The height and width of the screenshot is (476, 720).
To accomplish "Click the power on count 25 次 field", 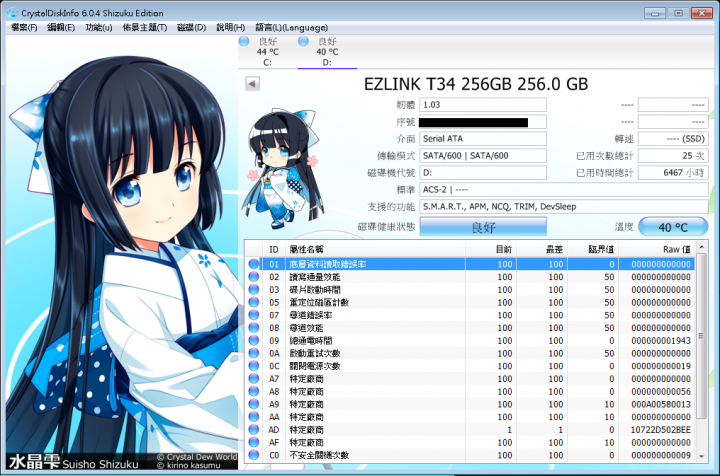I will (673, 156).
